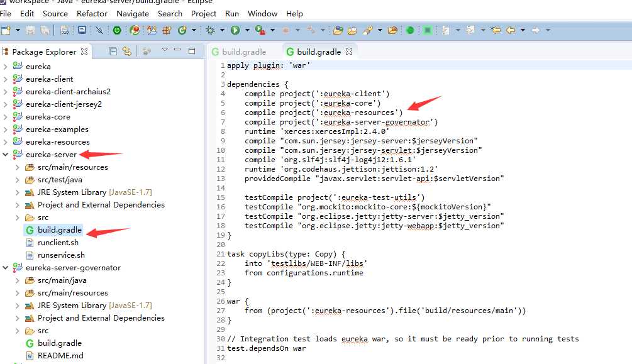The height and width of the screenshot is (364, 632).
Task: Click the Run External Tools icon
Action: point(260,30)
